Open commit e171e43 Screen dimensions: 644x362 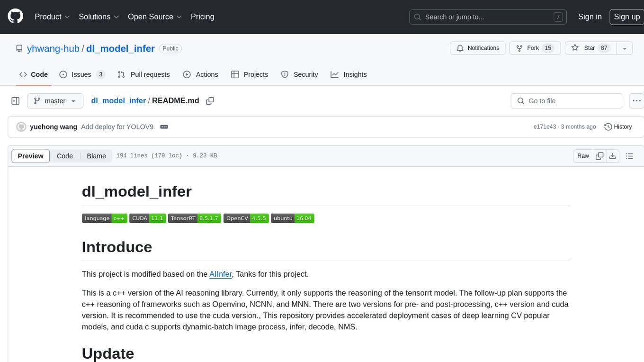(545, 127)
